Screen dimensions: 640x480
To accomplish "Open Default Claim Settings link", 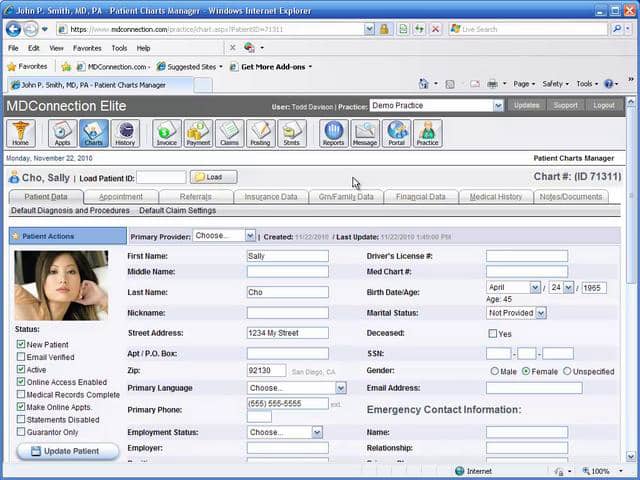I will tap(178, 211).
